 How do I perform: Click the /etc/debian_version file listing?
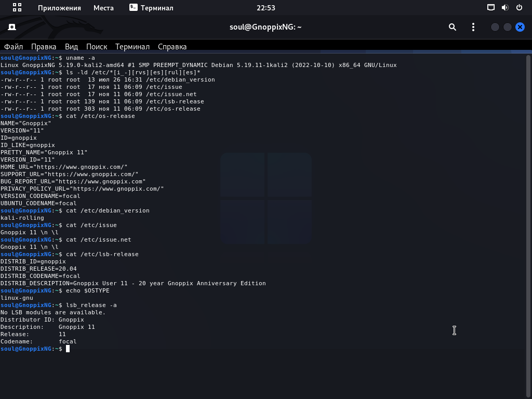tap(108, 79)
